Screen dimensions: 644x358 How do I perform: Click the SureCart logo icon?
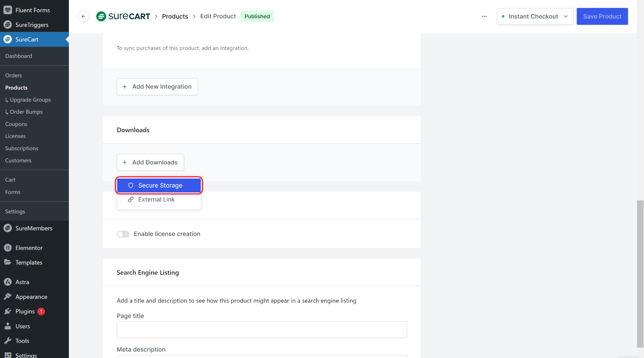tap(101, 16)
